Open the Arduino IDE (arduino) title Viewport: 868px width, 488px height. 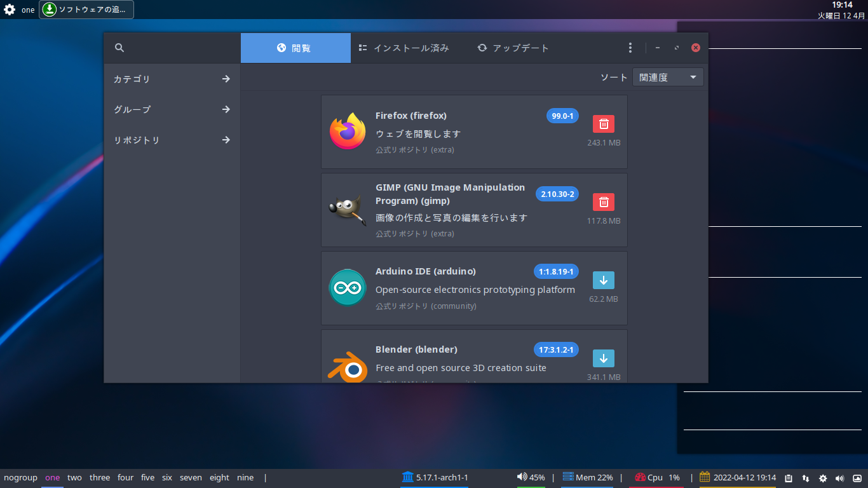tap(426, 271)
